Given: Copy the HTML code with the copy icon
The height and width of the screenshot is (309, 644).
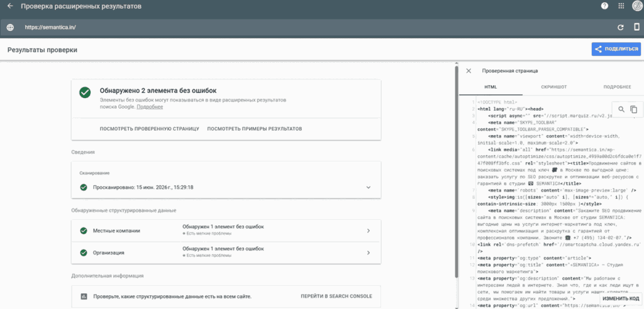Looking at the screenshot, I should (x=634, y=109).
